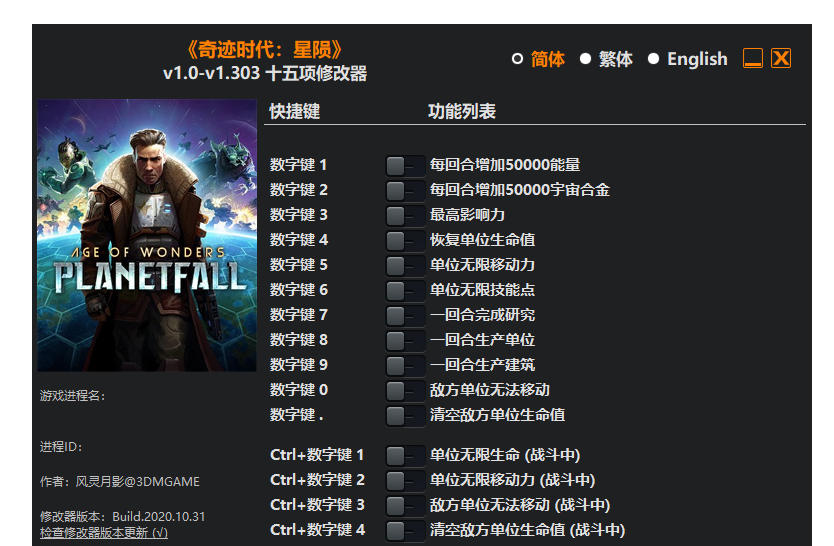
Task: Turn on 单位无限移动力 (战斗中) switch
Action: tap(405, 481)
